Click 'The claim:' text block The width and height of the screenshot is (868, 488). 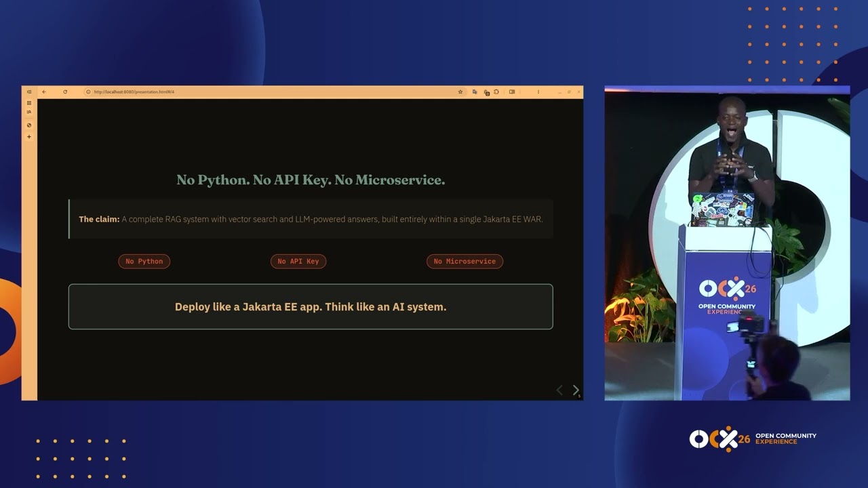point(311,219)
